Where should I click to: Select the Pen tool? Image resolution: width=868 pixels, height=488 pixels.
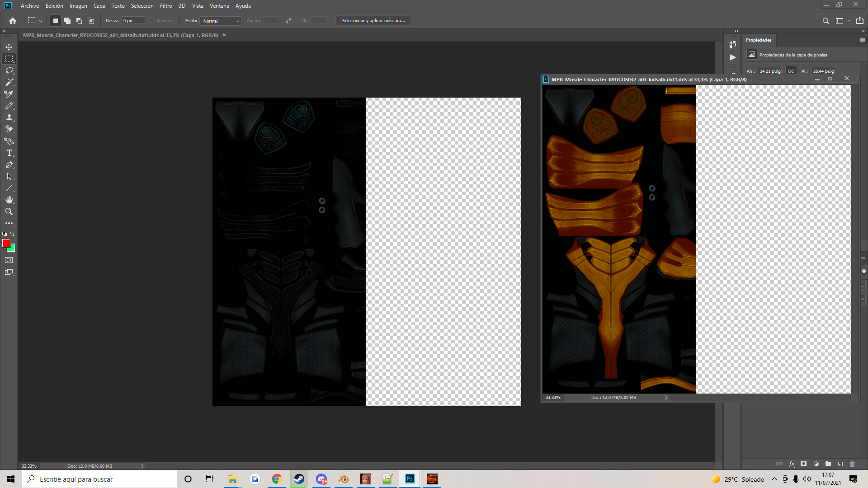tap(9, 164)
